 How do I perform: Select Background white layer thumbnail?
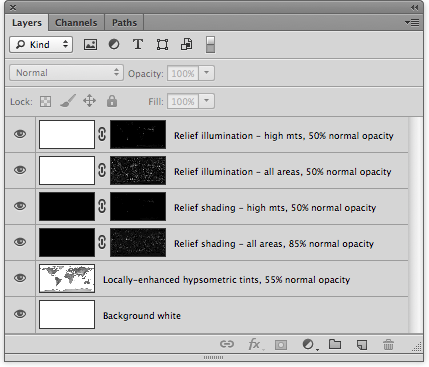click(x=67, y=314)
